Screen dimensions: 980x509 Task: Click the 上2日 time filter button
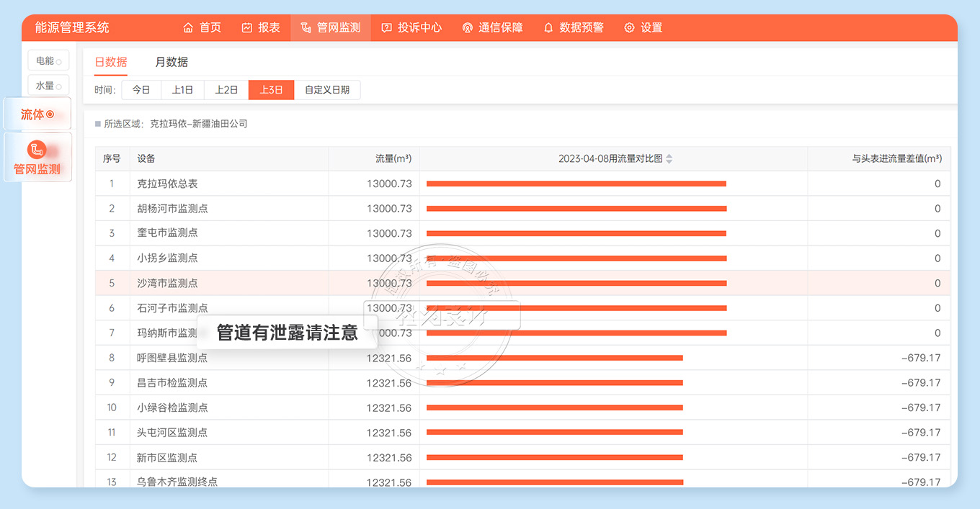[x=226, y=90]
